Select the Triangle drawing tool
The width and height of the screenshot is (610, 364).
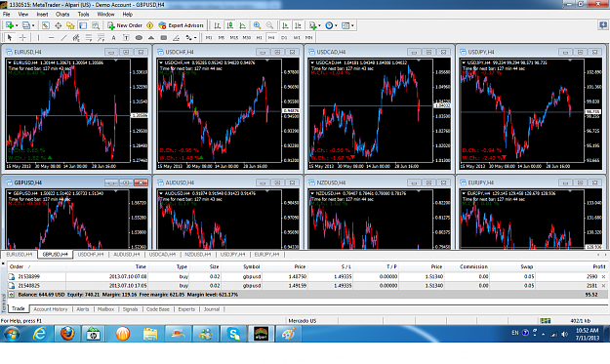click(151, 38)
